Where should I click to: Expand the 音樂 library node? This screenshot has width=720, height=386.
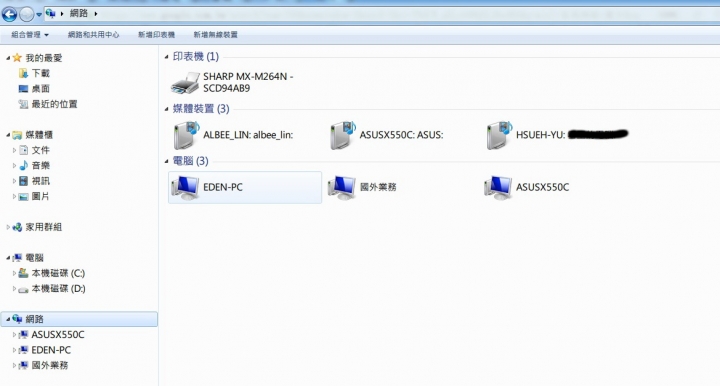click(14, 166)
